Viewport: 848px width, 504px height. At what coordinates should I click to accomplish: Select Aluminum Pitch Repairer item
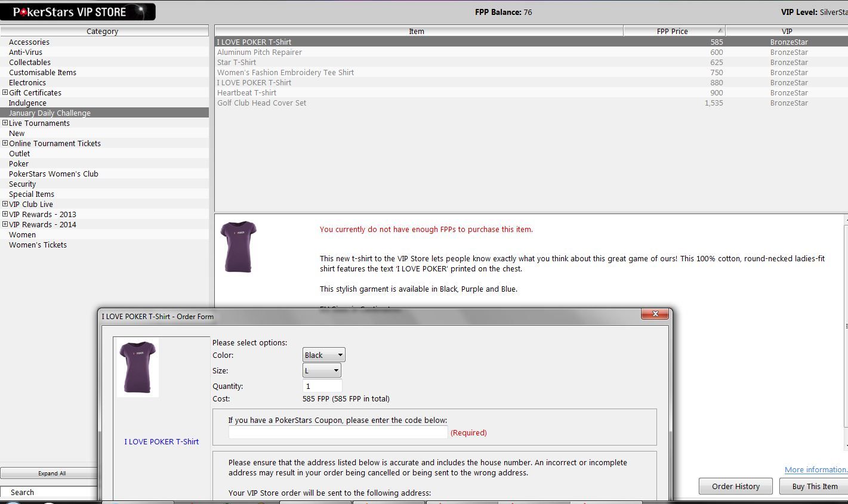click(x=531, y=52)
